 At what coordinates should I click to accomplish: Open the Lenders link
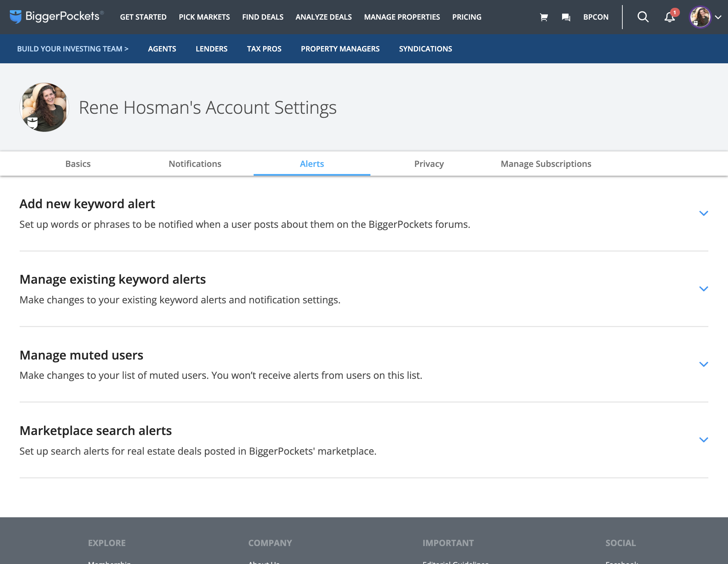(212, 49)
